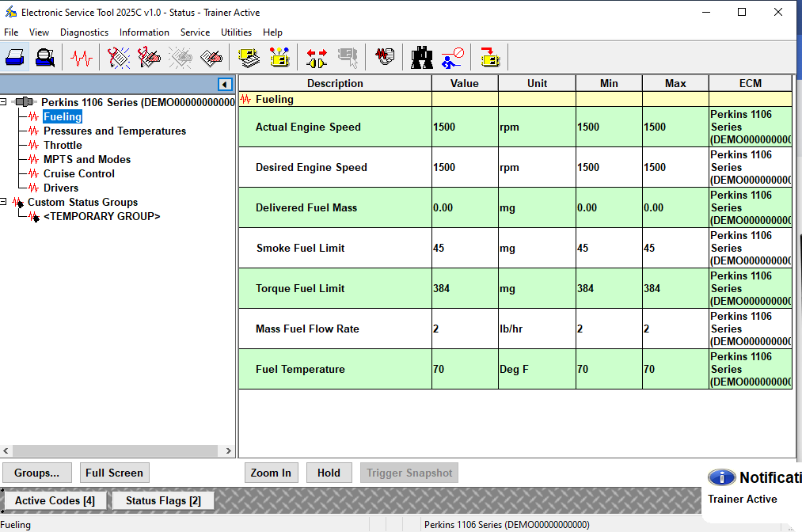
Task: Click the Connect/Disconnect red arrows icon
Action: click(317, 57)
